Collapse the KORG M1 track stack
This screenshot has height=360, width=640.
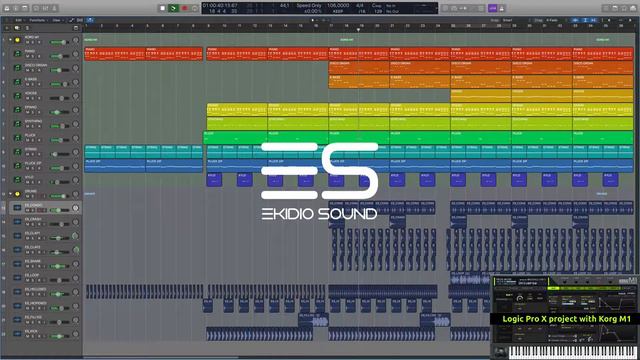[11, 40]
